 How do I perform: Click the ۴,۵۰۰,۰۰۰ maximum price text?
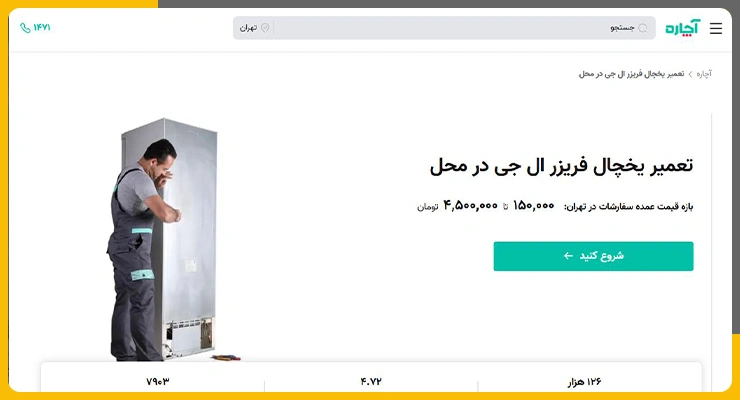(471, 206)
